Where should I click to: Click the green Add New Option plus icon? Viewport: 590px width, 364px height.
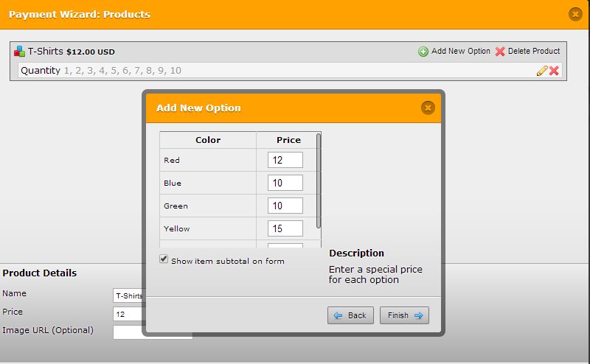(423, 52)
